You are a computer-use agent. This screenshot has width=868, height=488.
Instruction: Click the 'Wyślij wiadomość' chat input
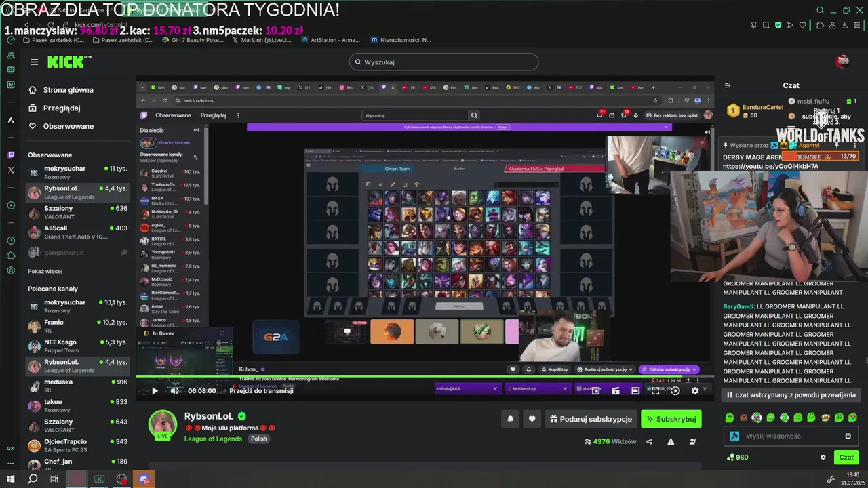[x=792, y=436]
